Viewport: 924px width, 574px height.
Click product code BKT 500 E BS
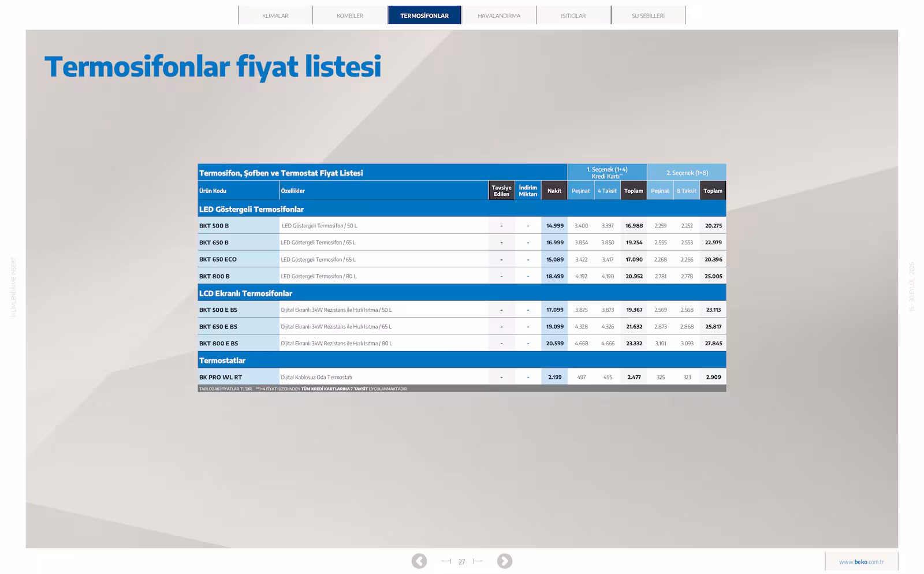click(218, 310)
